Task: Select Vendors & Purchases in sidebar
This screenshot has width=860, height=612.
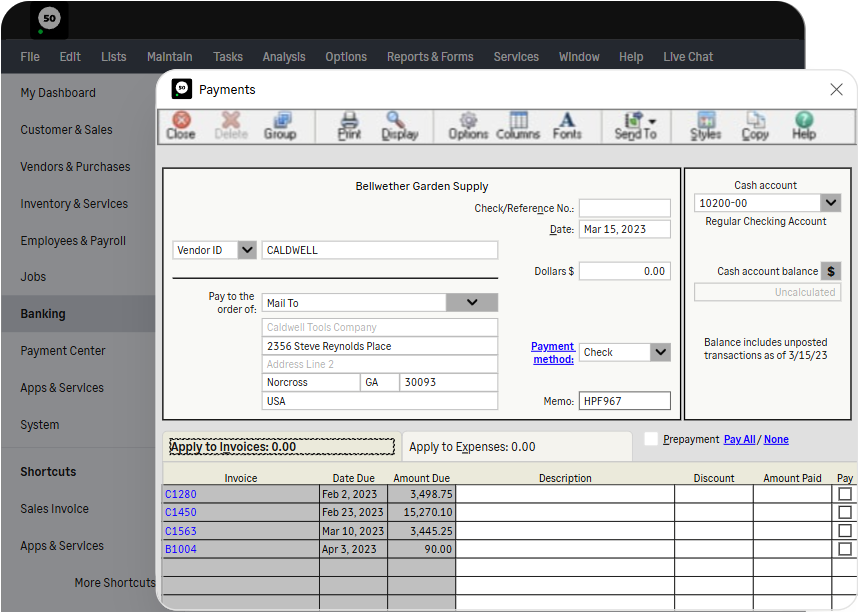Action: [x=75, y=167]
